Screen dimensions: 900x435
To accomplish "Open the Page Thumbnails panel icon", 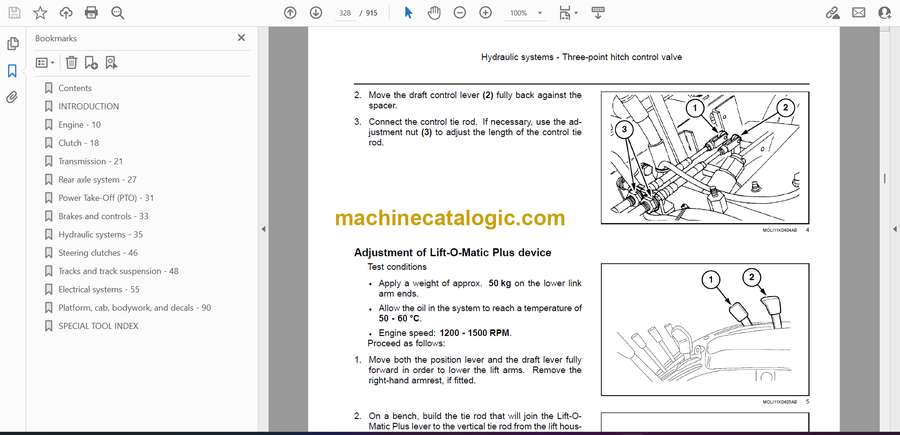I will (12, 44).
